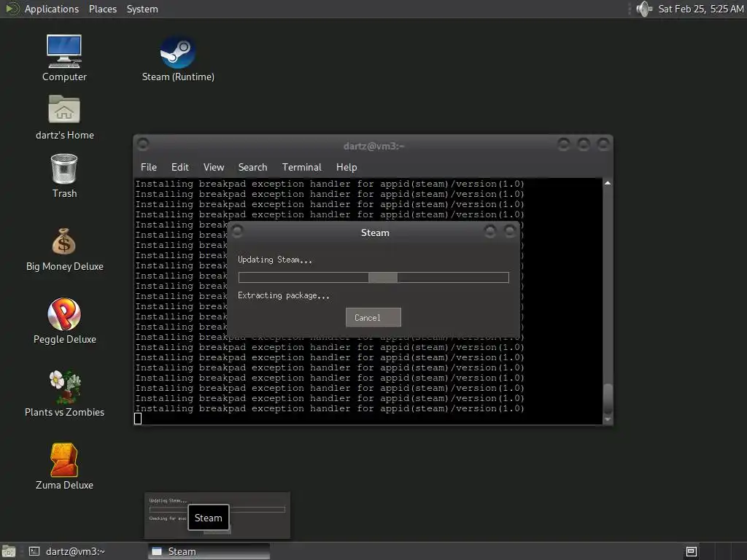Click the workspace switcher icon at bottom right

tap(692, 551)
